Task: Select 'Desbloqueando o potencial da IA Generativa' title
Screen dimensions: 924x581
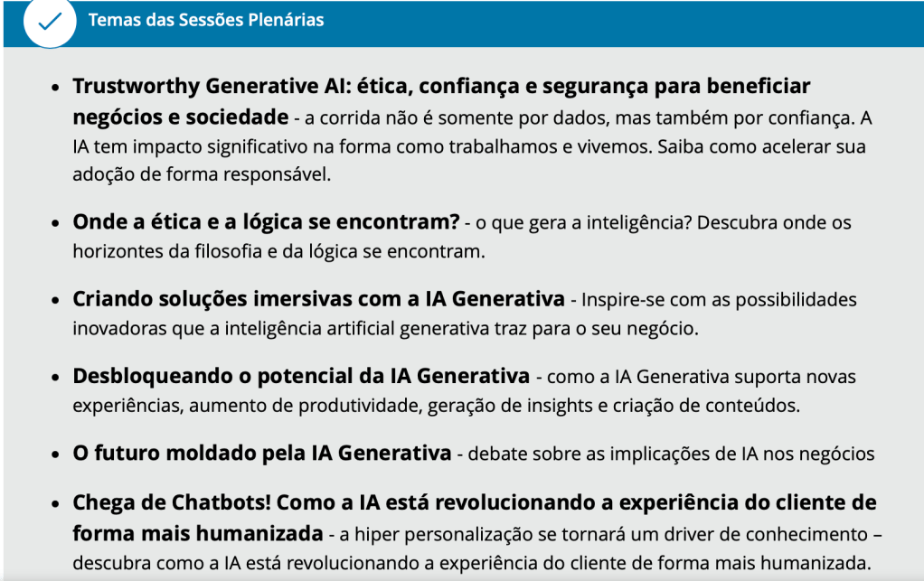Action: (x=301, y=376)
